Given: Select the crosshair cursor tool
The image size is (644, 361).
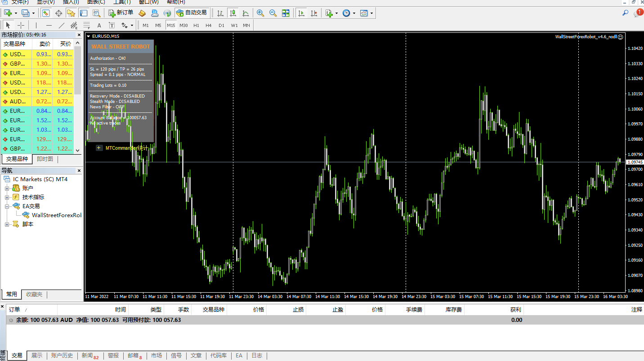Looking at the screenshot, I should (21, 25).
